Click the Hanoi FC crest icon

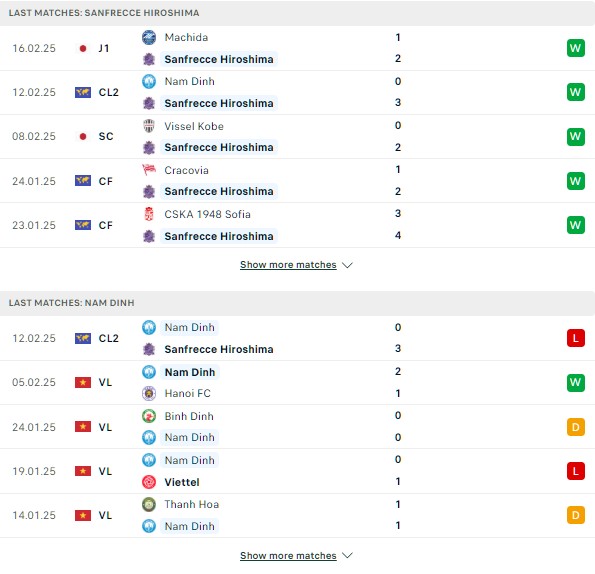[x=149, y=393]
